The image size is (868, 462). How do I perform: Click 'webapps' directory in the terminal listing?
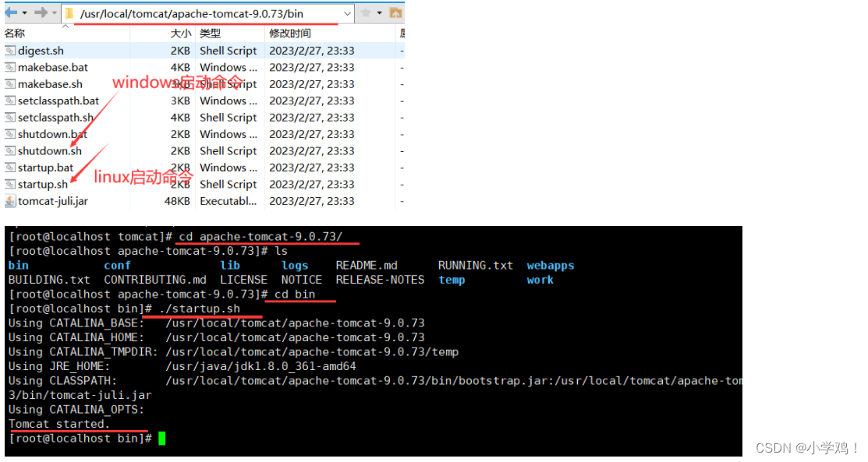pos(551,266)
